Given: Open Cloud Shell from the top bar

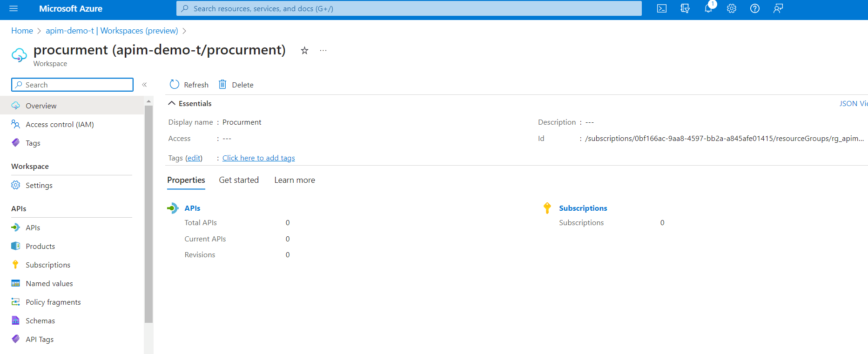Looking at the screenshot, I should [x=662, y=8].
